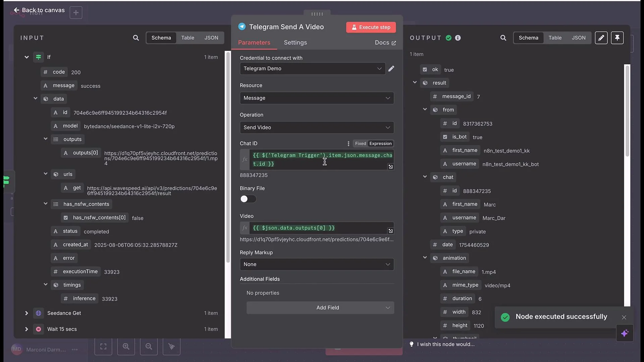The width and height of the screenshot is (644, 362).
Task: Expand the Seedance Get input node
Action: click(x=26, y=313)
